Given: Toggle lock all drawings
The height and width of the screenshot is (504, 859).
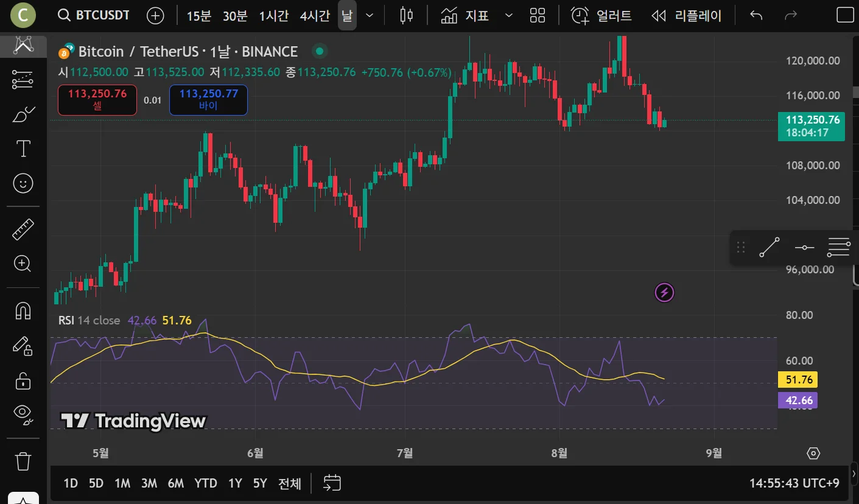Looking at the screenshot, I should coord(23,381).
